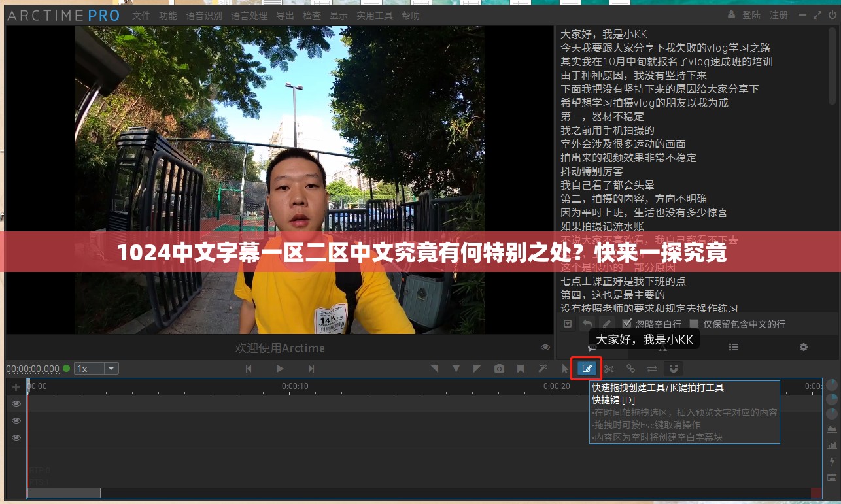Open the 检查 menu

click(312, 15)
